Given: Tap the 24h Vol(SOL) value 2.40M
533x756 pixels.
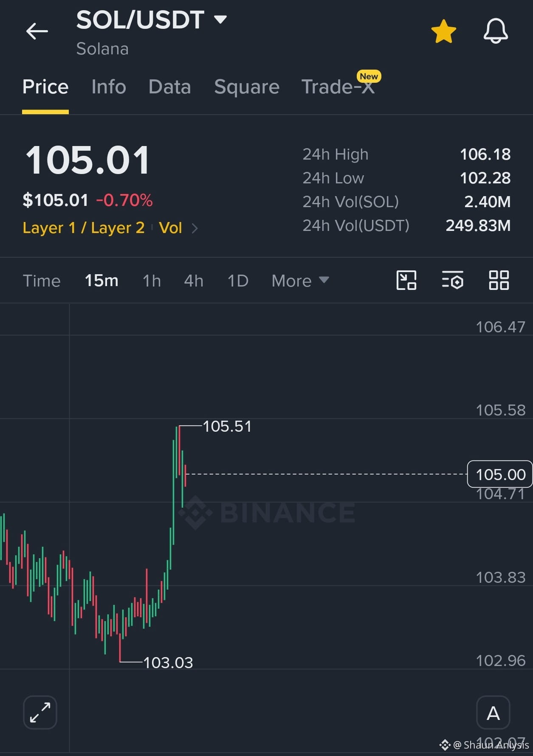Looking at the screenshot, I should pos(488,202).
